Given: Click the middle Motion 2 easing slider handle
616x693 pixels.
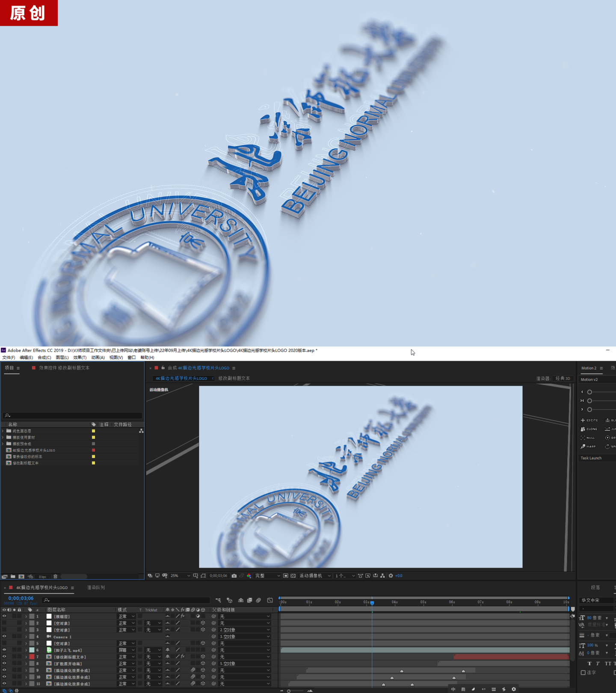Looking at the screenshot, I should coord(589,401).
